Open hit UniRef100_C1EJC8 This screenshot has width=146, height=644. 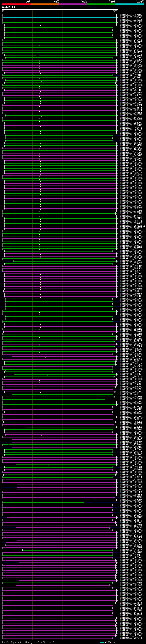click(x=131, y=22)
